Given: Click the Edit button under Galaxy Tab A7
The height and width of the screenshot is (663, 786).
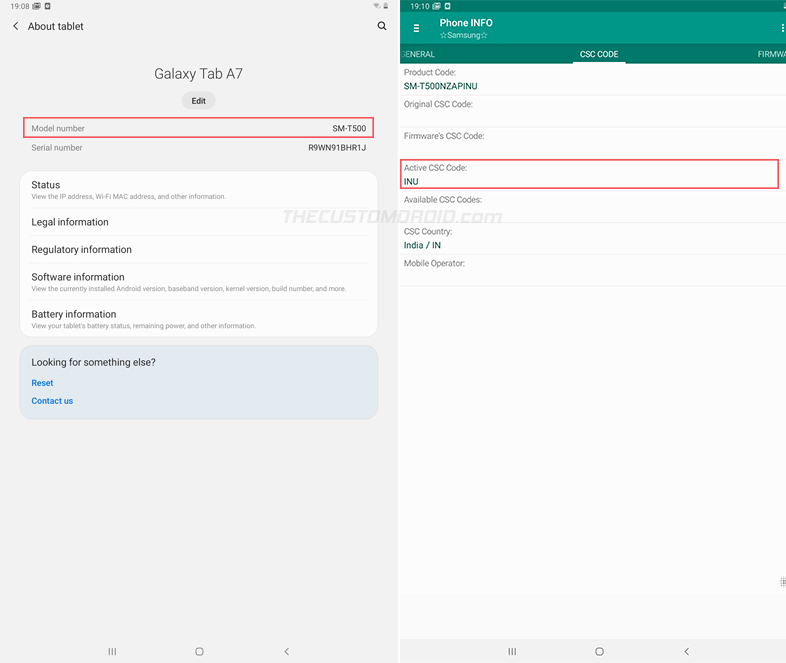Looking at the screenshot, I should tap(199, 101).
